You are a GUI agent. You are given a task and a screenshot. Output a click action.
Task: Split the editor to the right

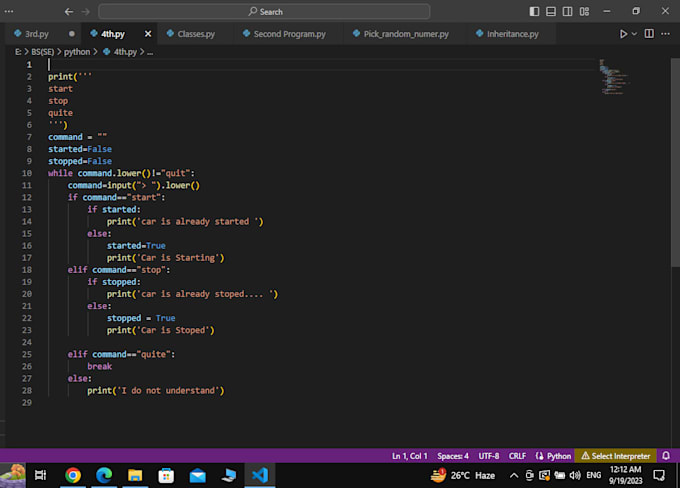pyautogui.click(x=649, y=34)
